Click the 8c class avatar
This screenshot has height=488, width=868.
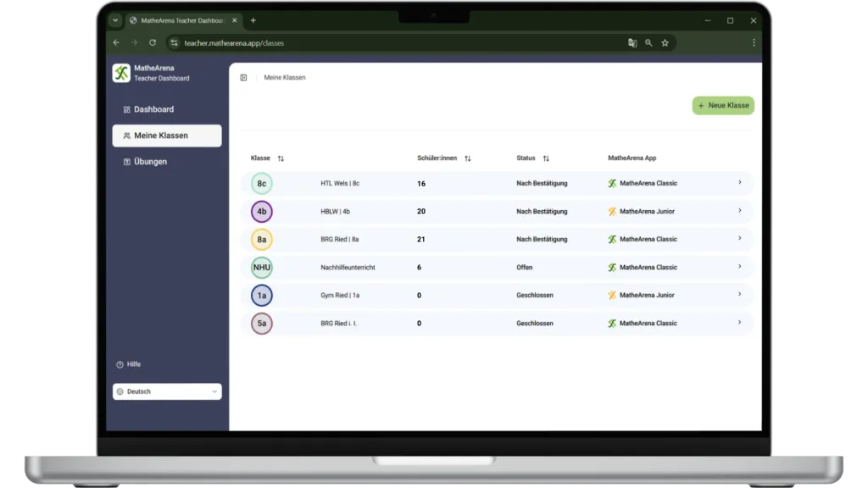pyautogui.click(x=262, y=184)
